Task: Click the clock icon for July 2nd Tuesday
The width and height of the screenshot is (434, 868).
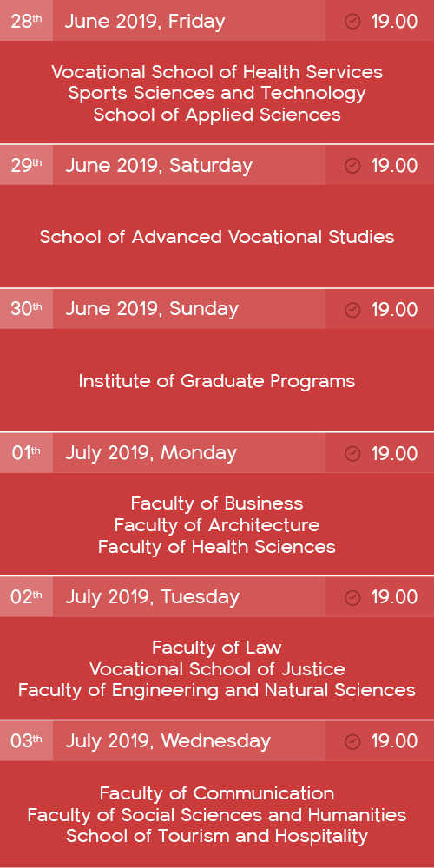Action: [352, 597]
